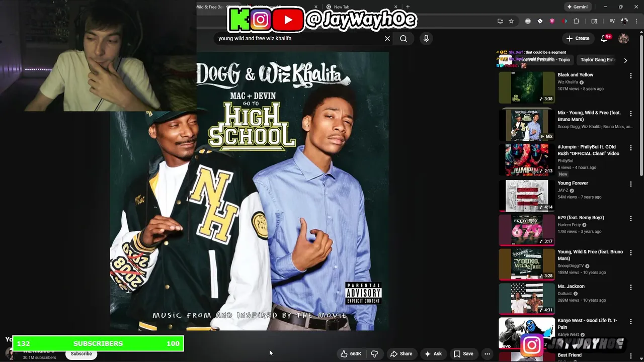Save the video to a playlist

pos(463,354)
